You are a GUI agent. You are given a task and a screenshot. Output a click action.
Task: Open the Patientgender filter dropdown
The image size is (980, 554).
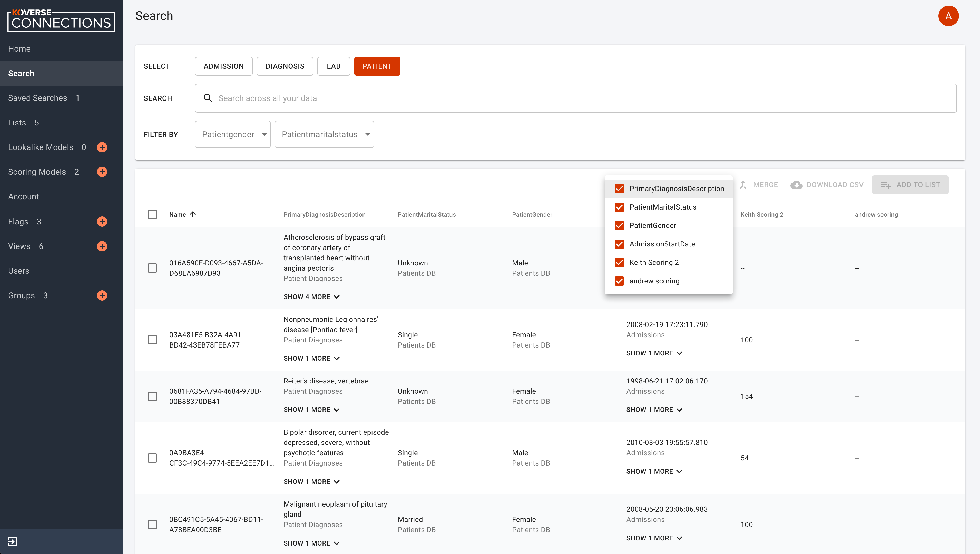(232, 134)
